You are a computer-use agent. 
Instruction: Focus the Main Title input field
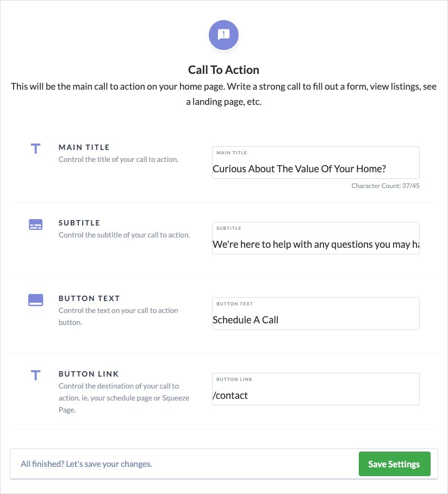315,162
